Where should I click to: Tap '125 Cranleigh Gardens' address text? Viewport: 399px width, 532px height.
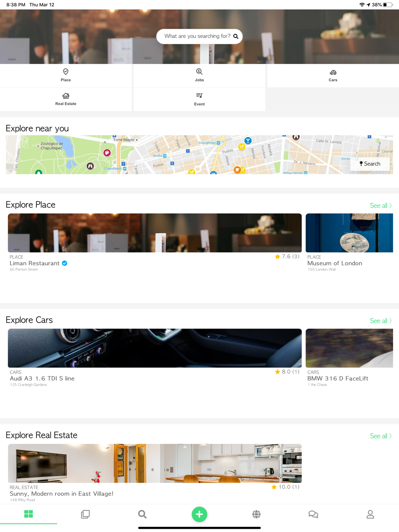pos(28,385)
